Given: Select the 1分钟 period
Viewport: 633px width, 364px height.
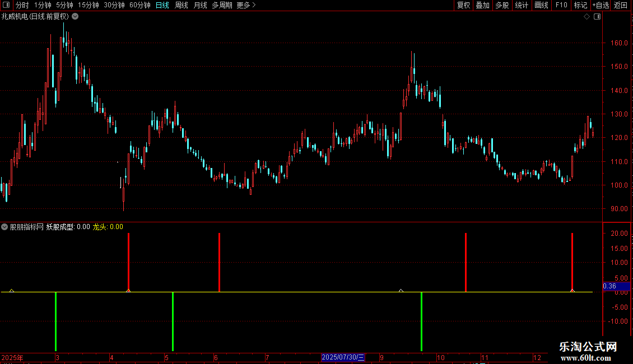Looking at the screenshot, I should click(43, 5).
